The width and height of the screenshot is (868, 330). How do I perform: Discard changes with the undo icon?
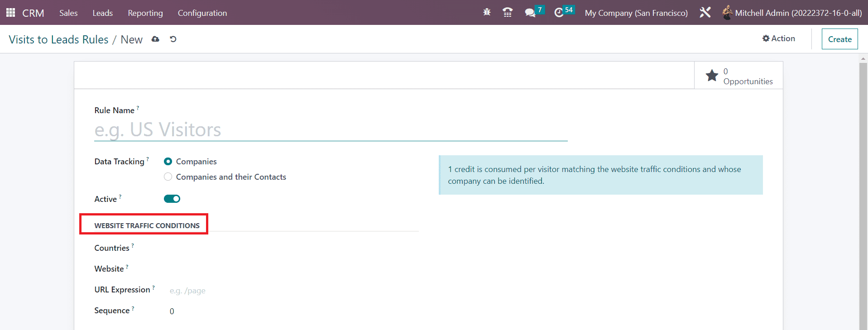pyautogui.click(x=173, y=39)
